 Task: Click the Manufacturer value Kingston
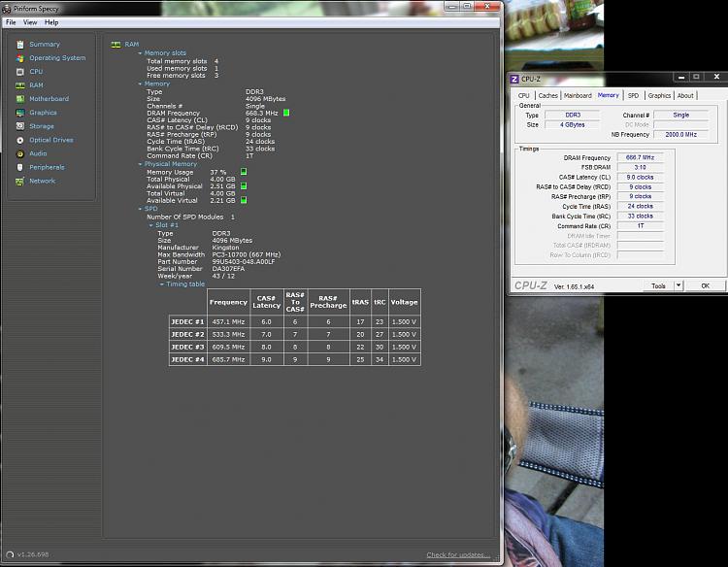(x=225, y=248)
